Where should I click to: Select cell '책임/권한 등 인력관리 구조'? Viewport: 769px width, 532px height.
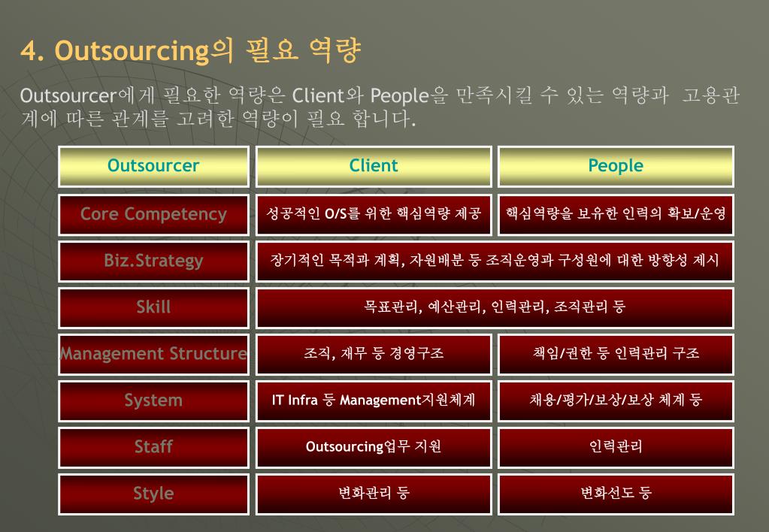tap(616, 354)
